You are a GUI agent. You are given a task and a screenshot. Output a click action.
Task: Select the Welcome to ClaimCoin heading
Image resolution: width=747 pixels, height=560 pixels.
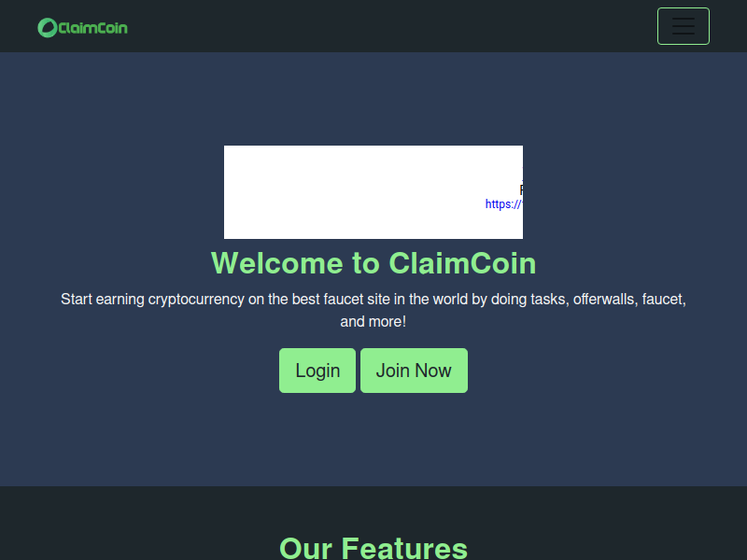click(x=373, y=263)
